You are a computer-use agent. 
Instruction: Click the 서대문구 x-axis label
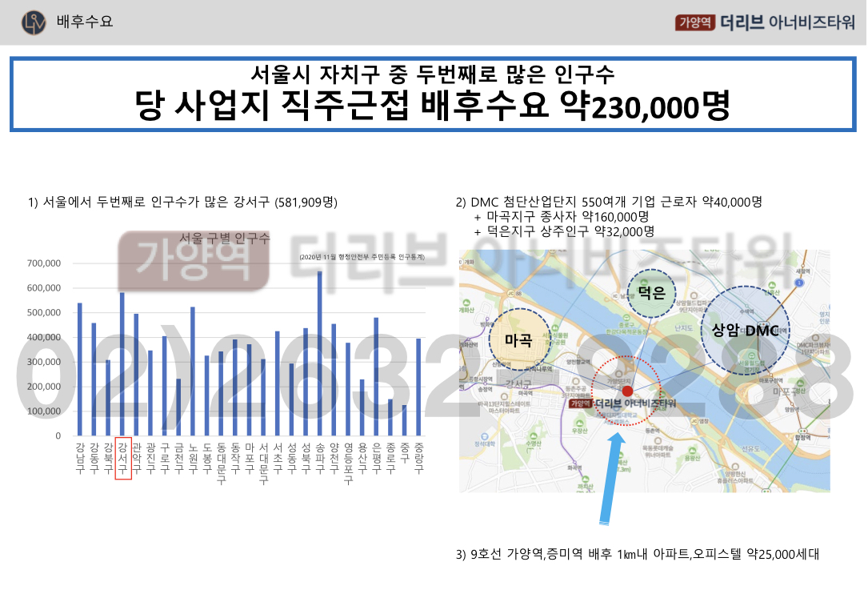coord(263,464)
